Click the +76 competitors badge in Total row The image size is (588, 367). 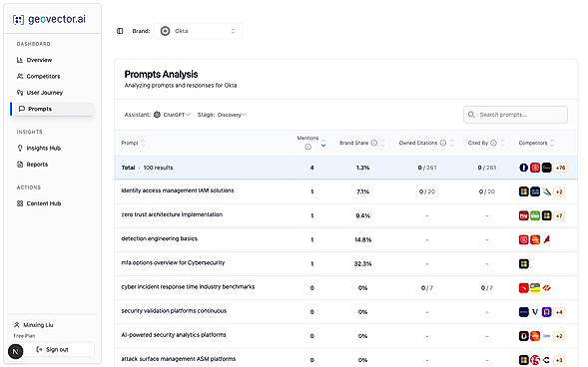click(561, 168)
